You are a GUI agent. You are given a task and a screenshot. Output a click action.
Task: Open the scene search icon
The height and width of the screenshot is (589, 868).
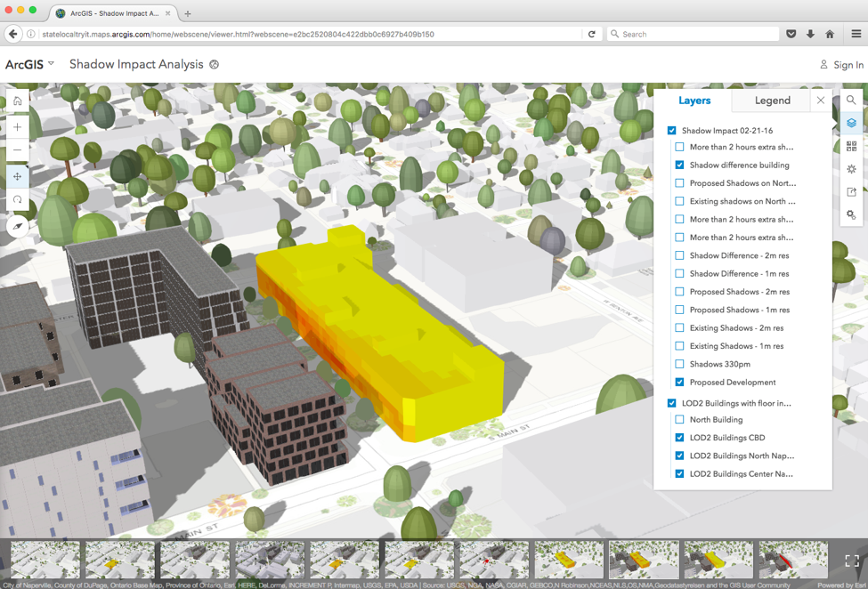(x=851, y=101)
